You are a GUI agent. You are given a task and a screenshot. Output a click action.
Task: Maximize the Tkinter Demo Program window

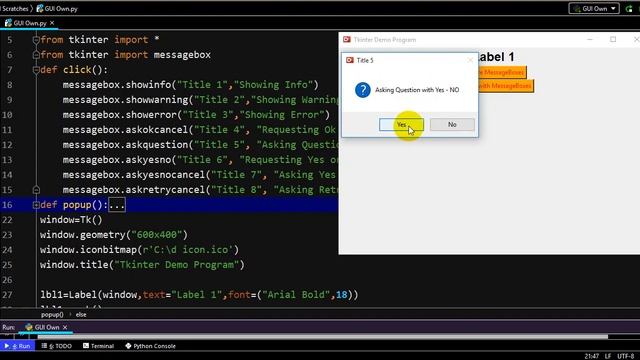(613, 39)
